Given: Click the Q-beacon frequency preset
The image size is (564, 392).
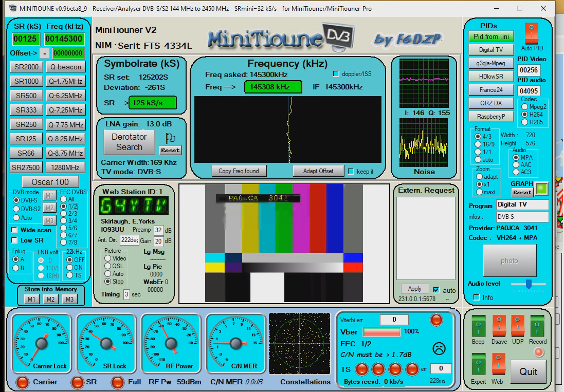Looking at the screenshot, I should click(x=66, y=67).
